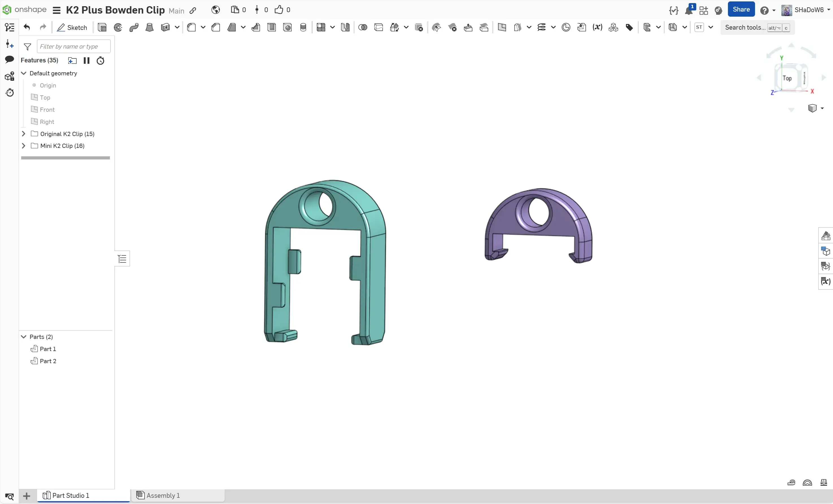Toggle the feature list panel handle
This screenshot has width=833, height=504.
(122, 259)
